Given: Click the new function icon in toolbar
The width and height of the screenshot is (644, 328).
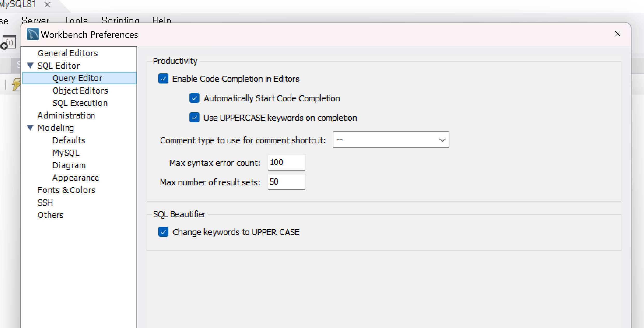Looking at the screenshot, I should point(8,43).
